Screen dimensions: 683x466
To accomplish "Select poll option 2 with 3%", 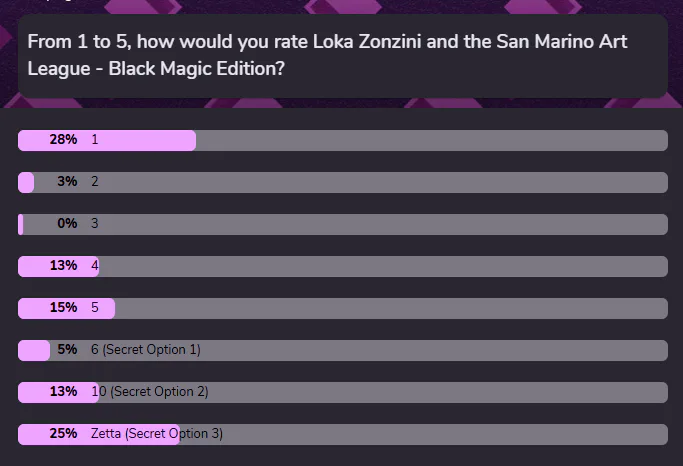I will (x=343, y=182).
